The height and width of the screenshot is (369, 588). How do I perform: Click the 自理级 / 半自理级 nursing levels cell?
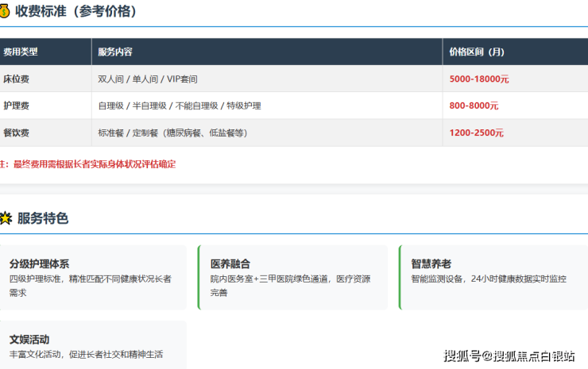click(179, 106)
